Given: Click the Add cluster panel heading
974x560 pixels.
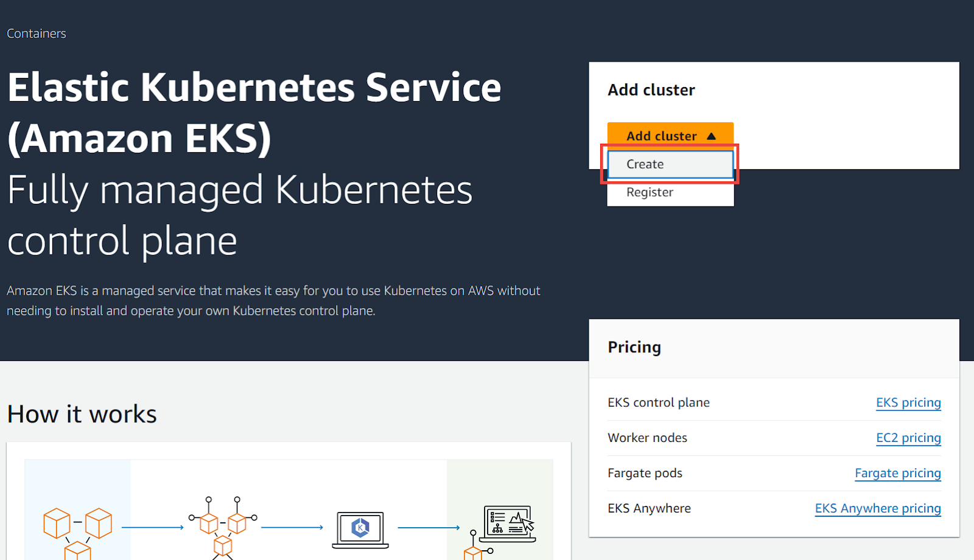Looking at the screenshot, I should coord(651,90).
